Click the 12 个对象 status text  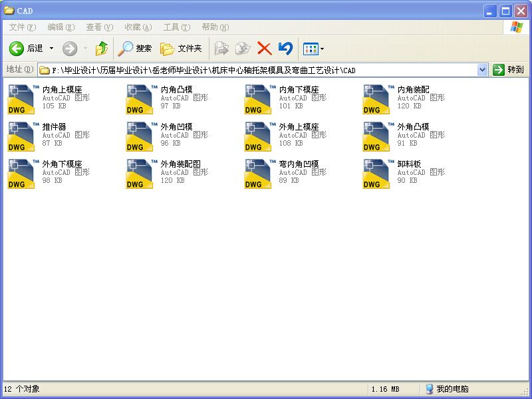coord(22,389)
